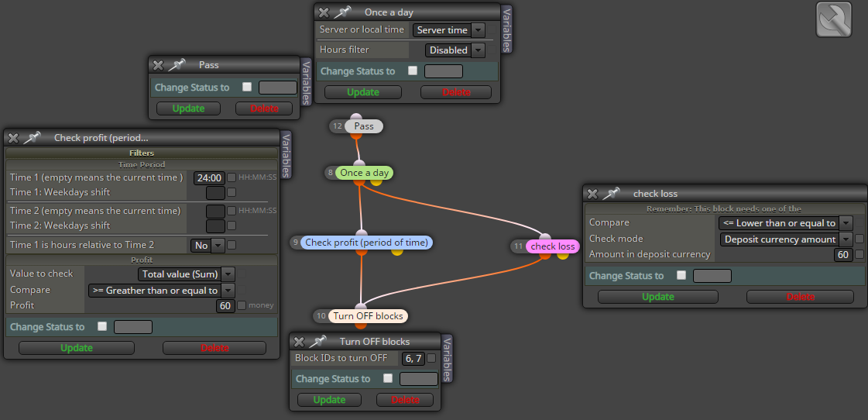868x420 pixels.
Task: Pin the check loss panel
Action: coord(611,194)
